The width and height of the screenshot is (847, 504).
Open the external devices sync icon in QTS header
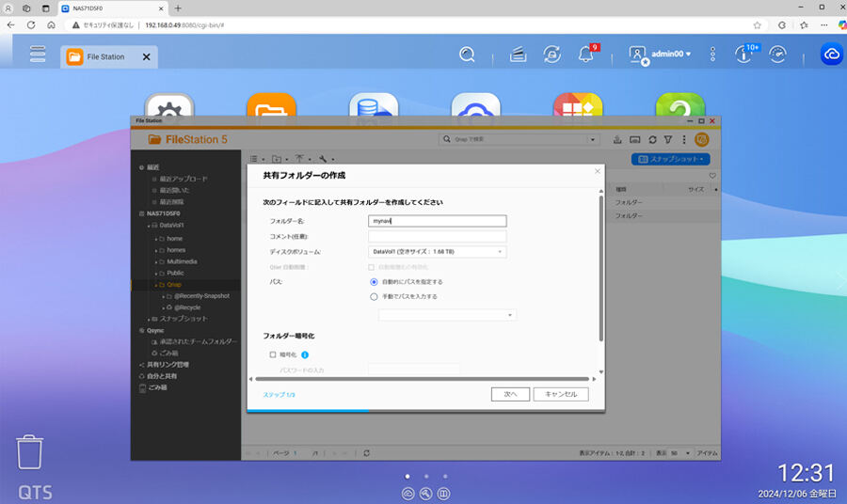[552, 55]
